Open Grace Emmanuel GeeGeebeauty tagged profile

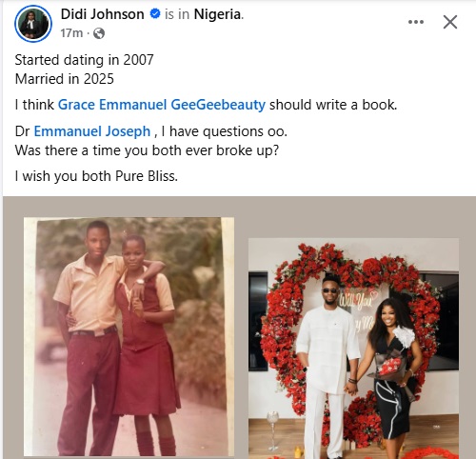[x=162, y=105]
